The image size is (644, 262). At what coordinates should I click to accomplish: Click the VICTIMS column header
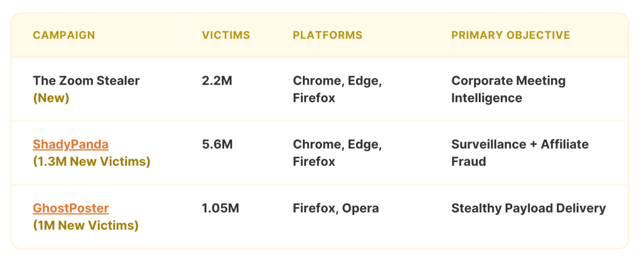point(226,35)
